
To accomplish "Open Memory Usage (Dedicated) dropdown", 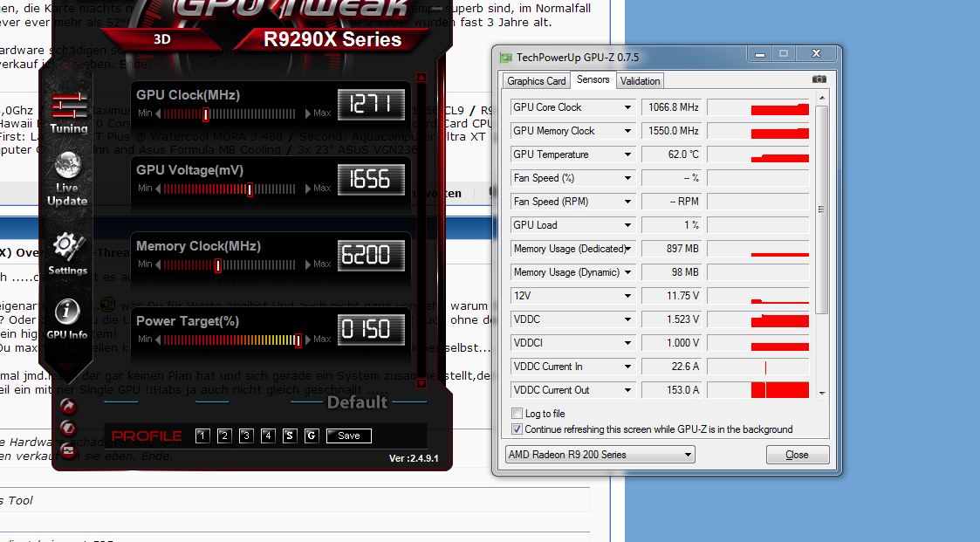I will pos(627,249).
